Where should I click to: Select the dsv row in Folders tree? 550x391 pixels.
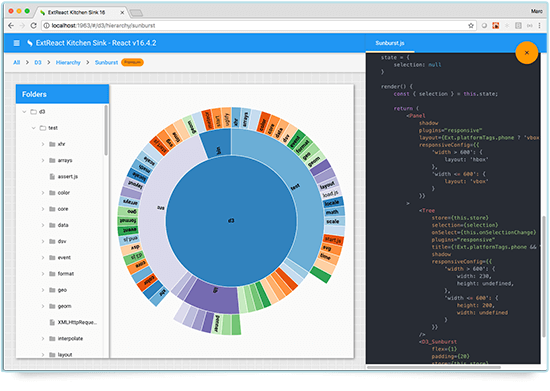click(x=60, y=241)
